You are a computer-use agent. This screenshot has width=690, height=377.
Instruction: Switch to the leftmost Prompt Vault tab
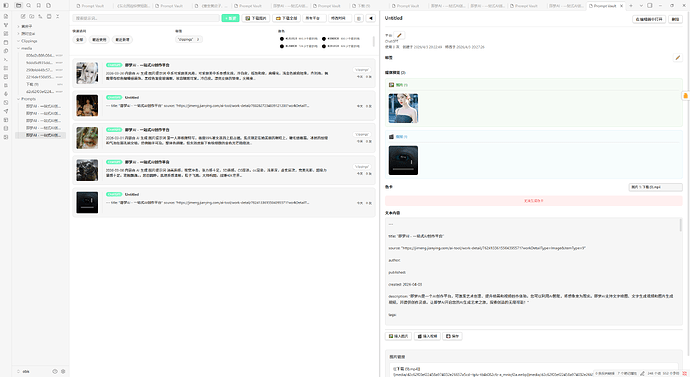pos(93,6)
